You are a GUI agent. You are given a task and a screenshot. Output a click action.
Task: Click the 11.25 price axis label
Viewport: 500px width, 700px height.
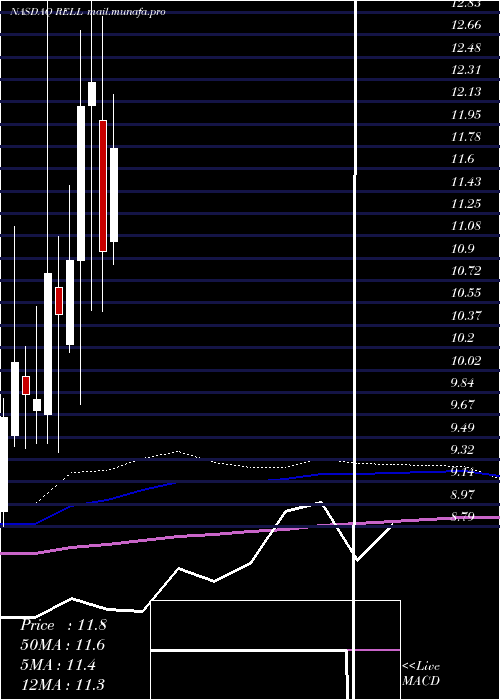466,204
